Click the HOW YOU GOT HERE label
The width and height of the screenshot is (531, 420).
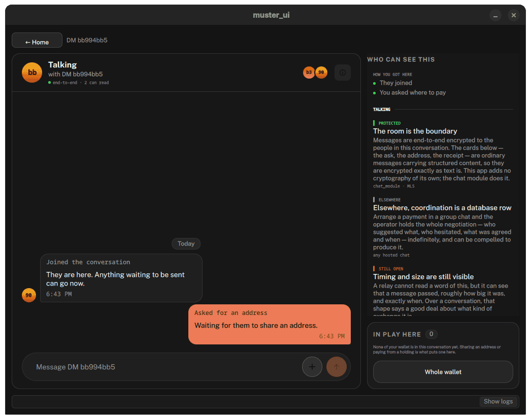coord(392,75)
